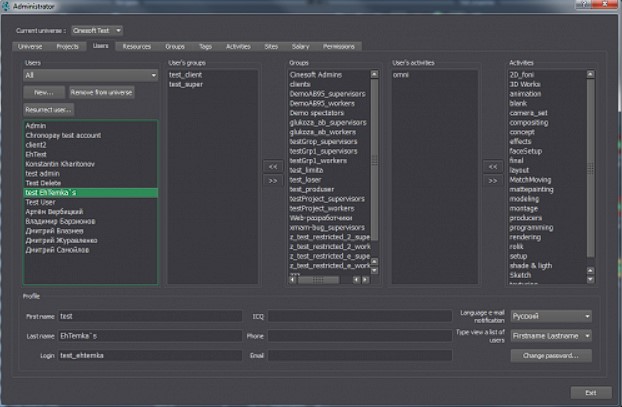This screenshot has height=407, width=622.
Task: Switch to the Sites tab
Action: click(x=271, y=46)
